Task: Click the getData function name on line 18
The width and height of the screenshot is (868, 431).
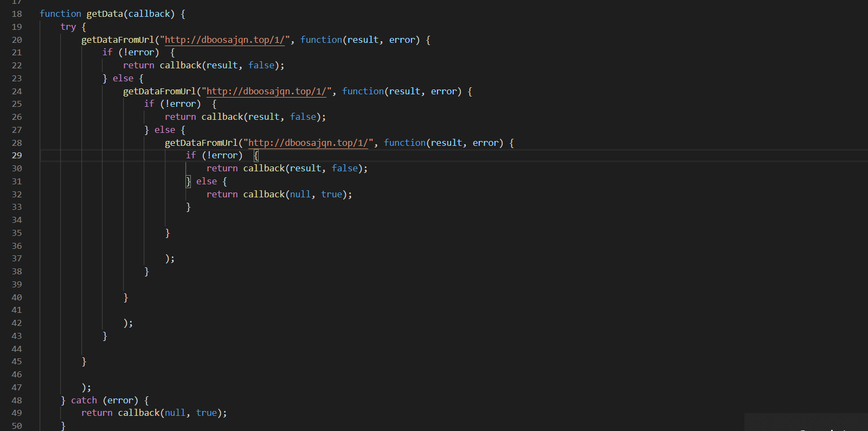Action: click(105, 14)
